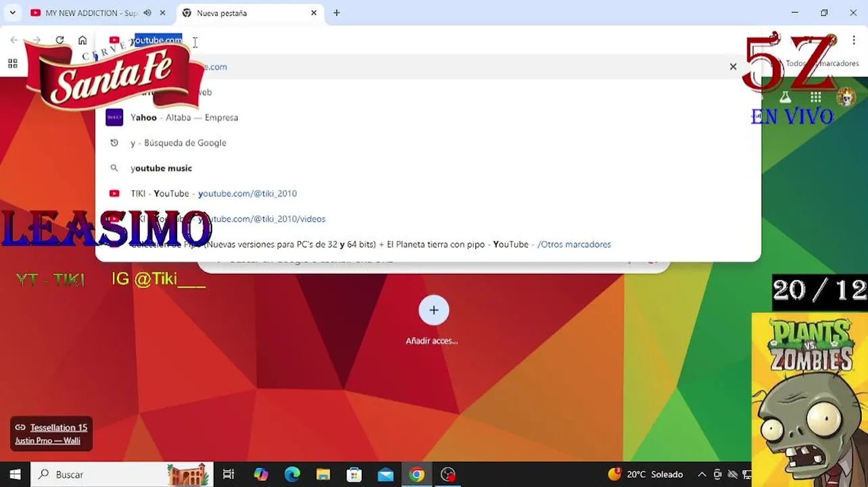Choose the Yahoo - Altaba — Empresa suggestion

pyautogui.click(x=428, y=118)
